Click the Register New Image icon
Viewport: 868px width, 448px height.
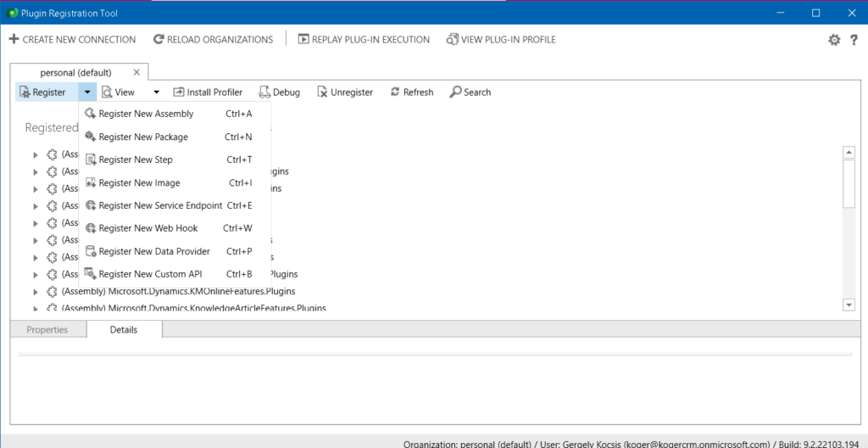[x=91, y=182]
